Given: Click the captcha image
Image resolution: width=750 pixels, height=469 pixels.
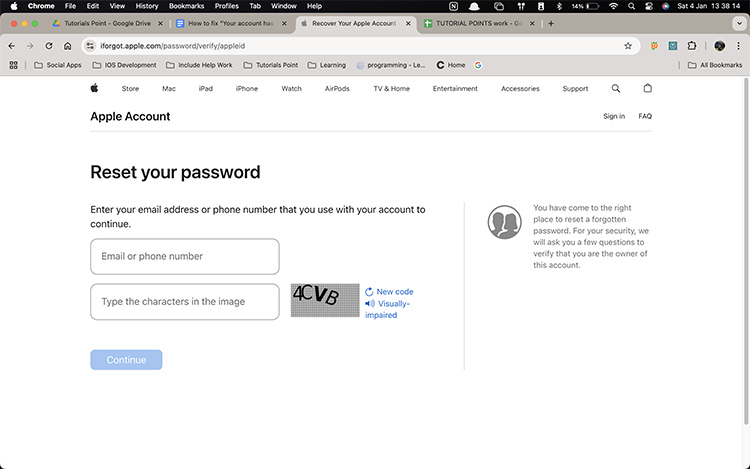Looking at the screenshot, I should (325, 300).
